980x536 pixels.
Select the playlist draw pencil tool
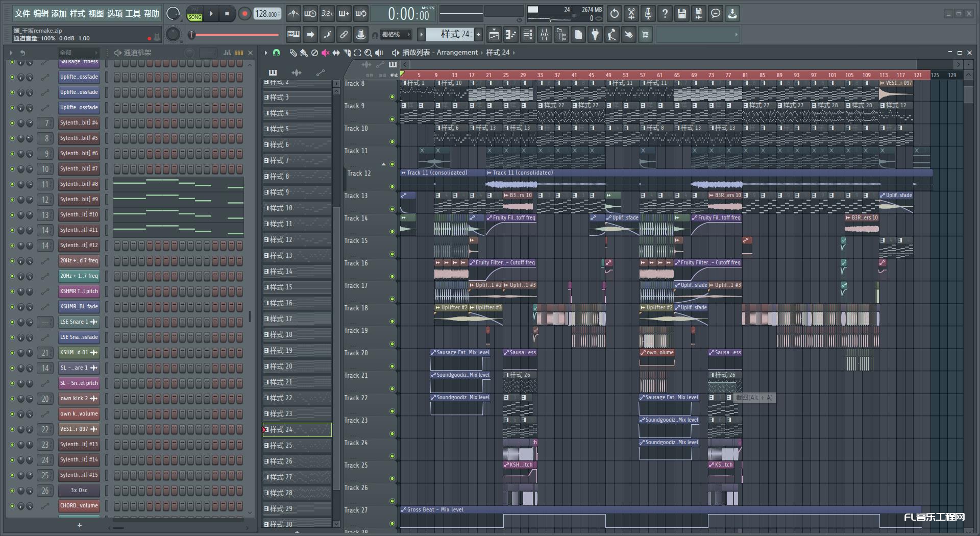[293, 53]
